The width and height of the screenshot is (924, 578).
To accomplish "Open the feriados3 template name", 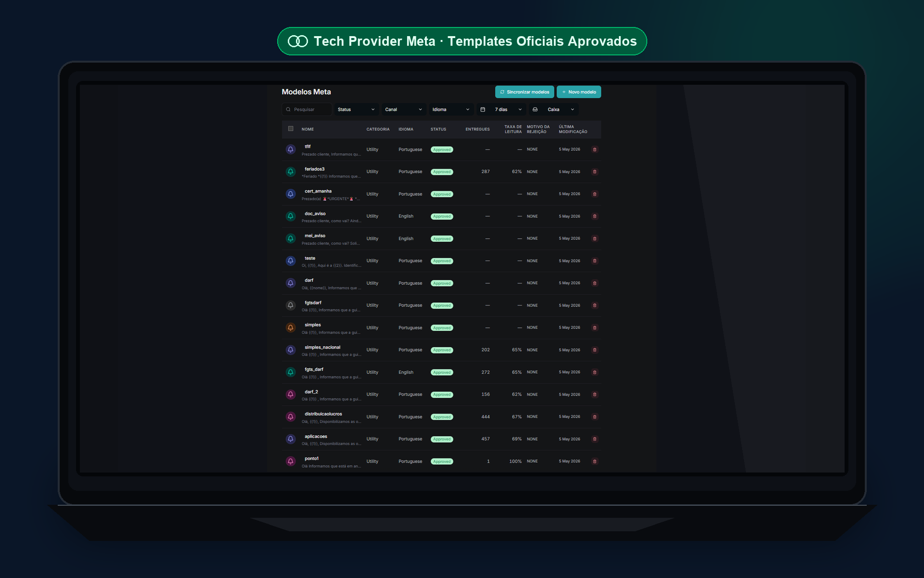I will tap(315, 169).
